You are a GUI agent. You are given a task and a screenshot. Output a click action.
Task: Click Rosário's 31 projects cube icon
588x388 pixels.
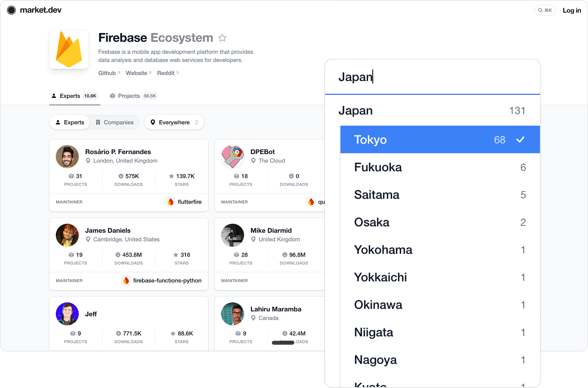[71, 176]
